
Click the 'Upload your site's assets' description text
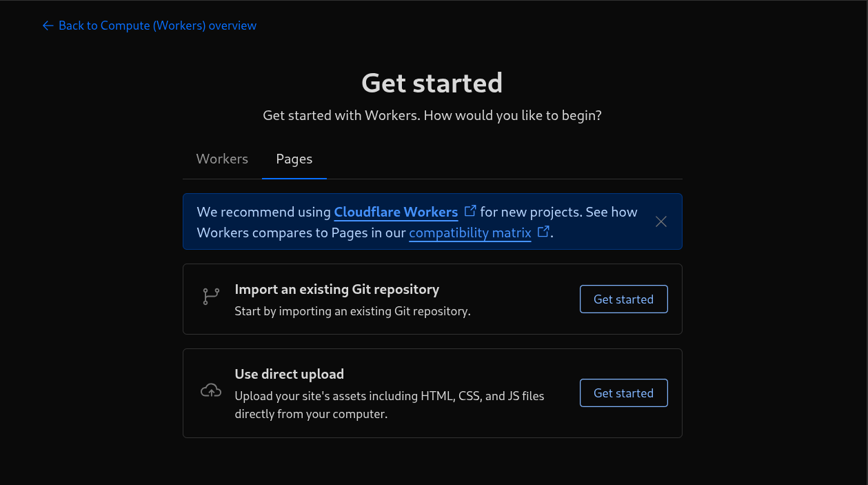[390, 396]
